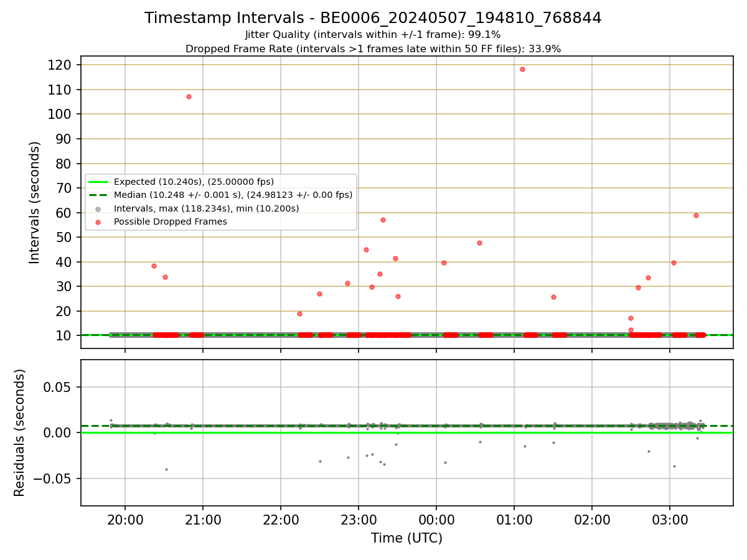
Task: Click the "Residuals (seconds)" y-axis label
Action: pyautogui.click(x=20, y=432)
